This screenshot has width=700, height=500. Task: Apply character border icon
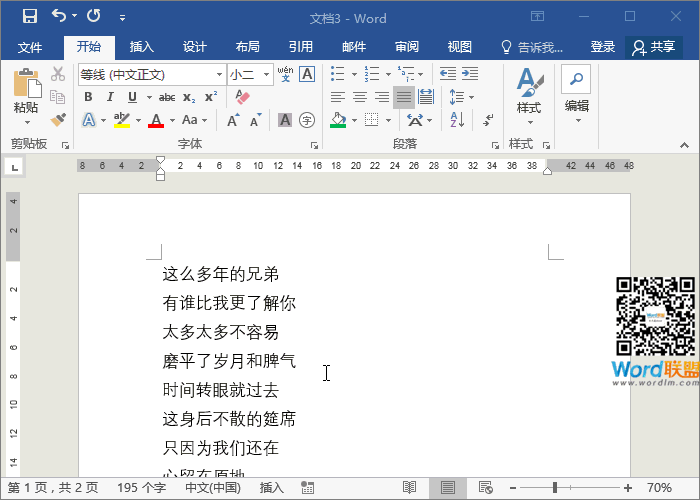point(307,74)
